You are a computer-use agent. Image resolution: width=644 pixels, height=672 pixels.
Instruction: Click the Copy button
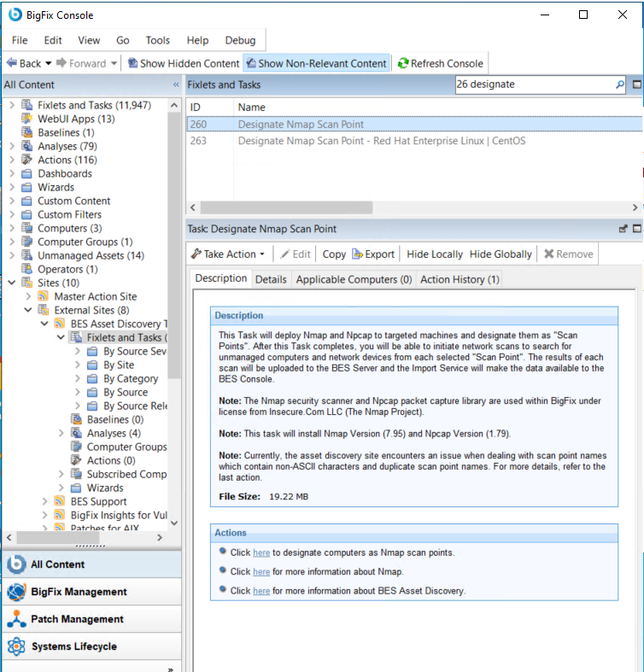click(x=334, y=254)
